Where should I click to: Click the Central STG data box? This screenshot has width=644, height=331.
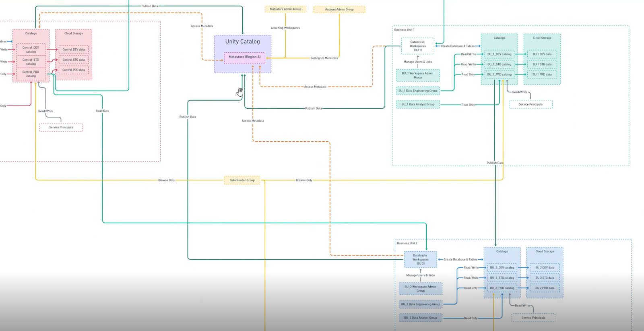pos(74,60)
